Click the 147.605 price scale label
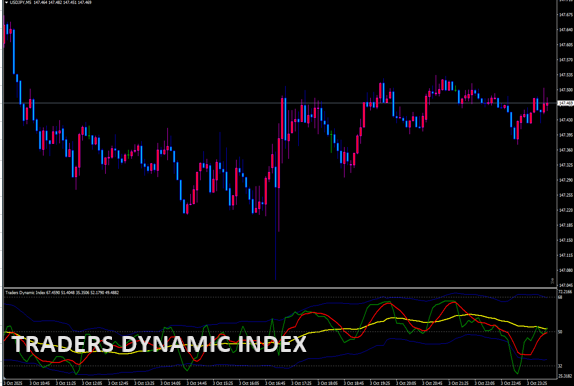Viewport: 574px width, 386px height. tap(566, 45)
